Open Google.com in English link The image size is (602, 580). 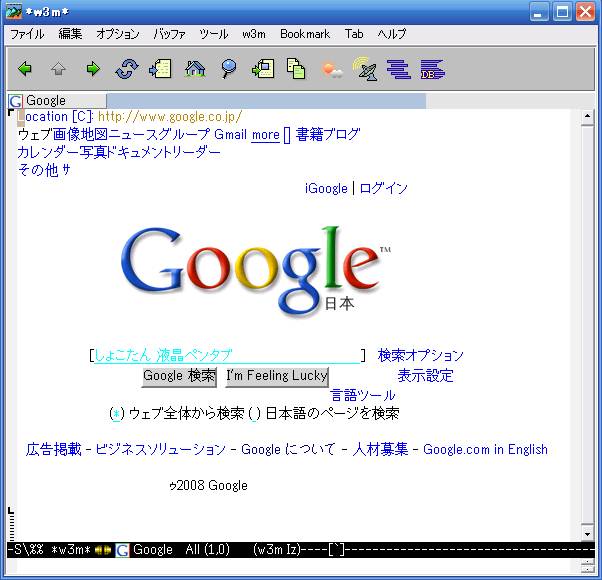click(485, 449)
